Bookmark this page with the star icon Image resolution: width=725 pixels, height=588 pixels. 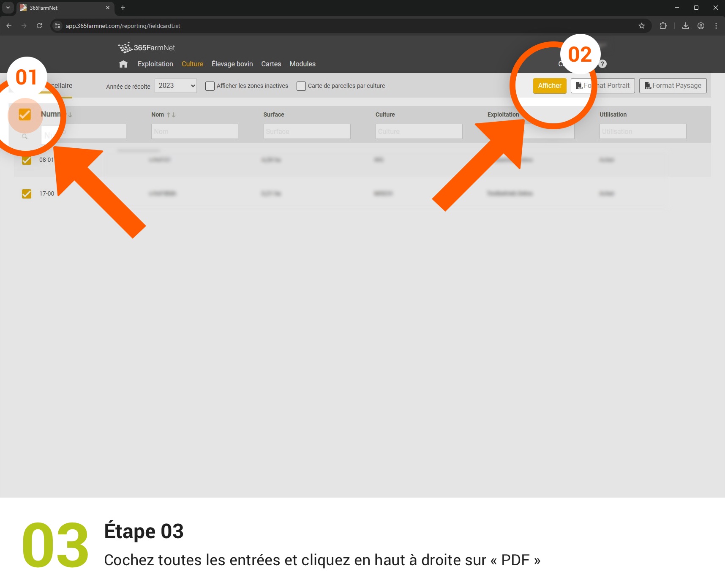(641, 26)
